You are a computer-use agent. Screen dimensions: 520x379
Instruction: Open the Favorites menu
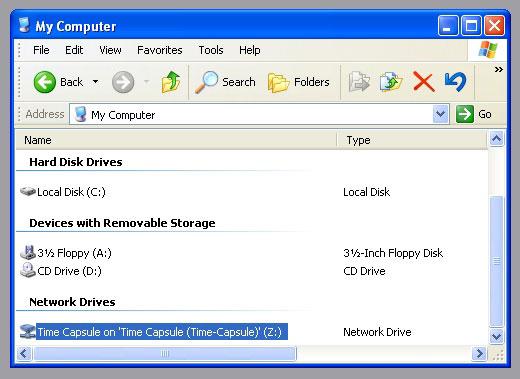(160, 50)
